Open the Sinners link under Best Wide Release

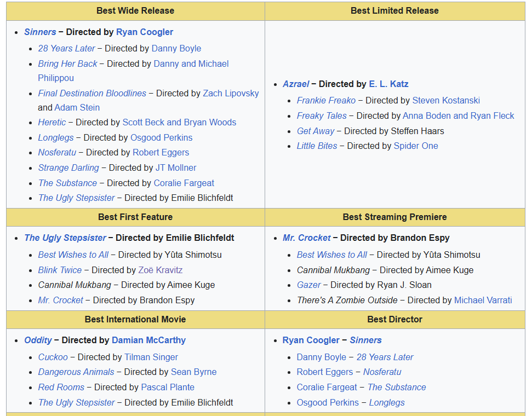[x=40, y=32]
